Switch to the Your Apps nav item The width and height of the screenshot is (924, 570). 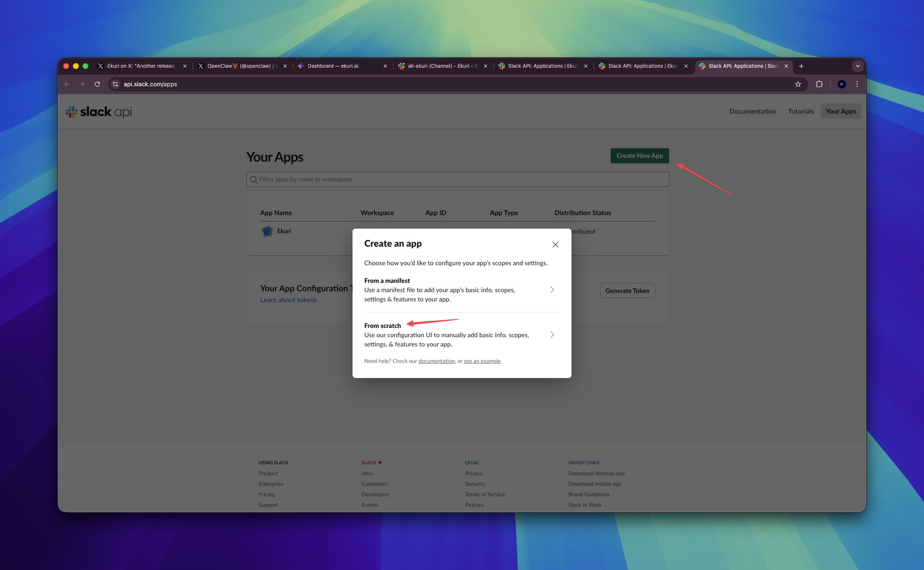(841, 111)
